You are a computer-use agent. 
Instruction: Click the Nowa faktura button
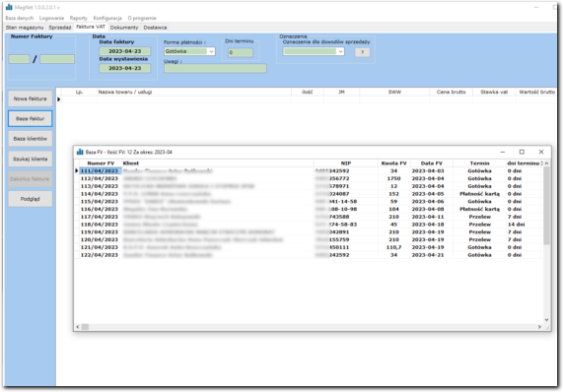coord(30,99)
